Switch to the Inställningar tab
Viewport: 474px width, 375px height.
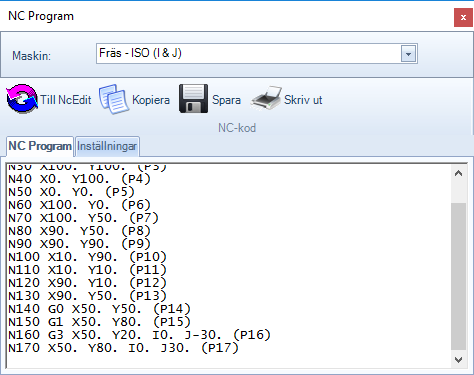click(107, 146)
